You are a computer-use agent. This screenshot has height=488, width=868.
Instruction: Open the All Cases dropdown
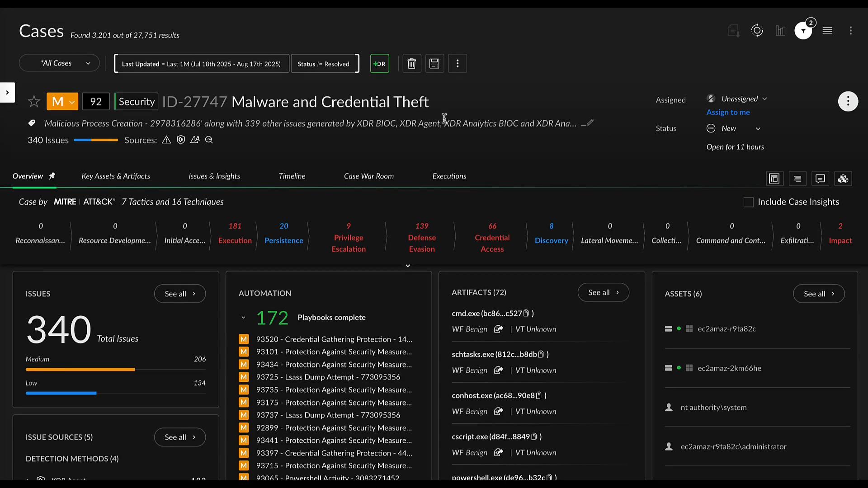point(59,63)
